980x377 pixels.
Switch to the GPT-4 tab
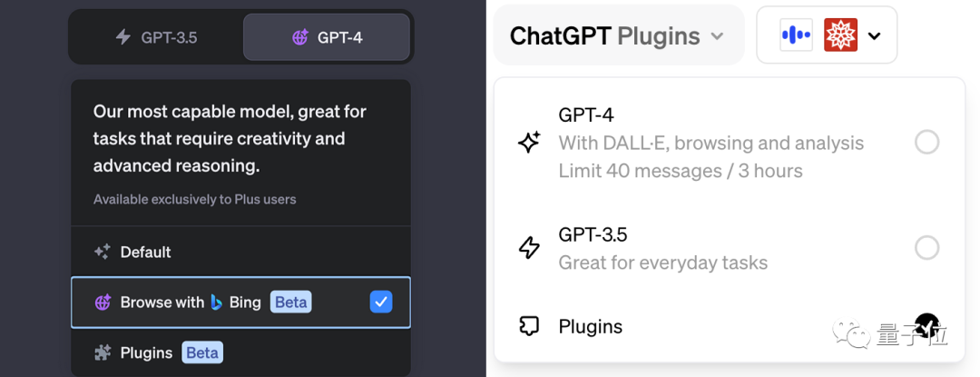pyautogui.click(x=327, y=37)
